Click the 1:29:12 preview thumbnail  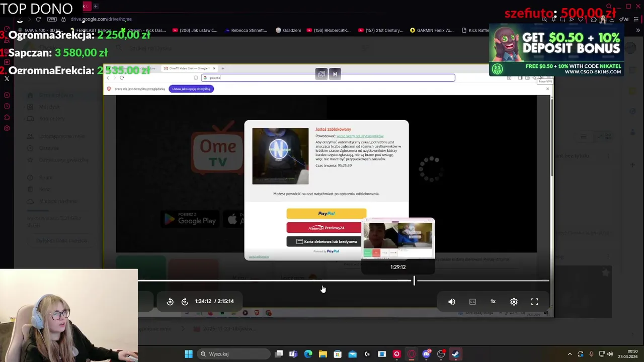click(398, 238)
